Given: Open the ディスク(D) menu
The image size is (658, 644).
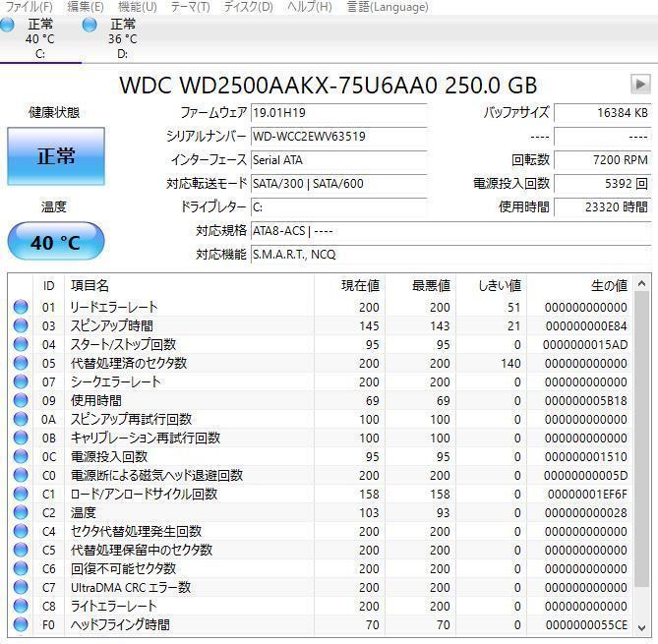Looking at the screenshot, I should 248,7.
